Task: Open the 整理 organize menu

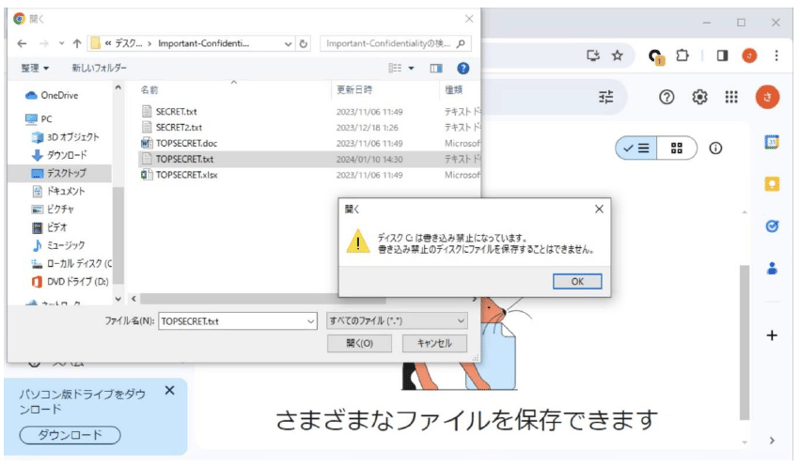Action: pos(36,68)
